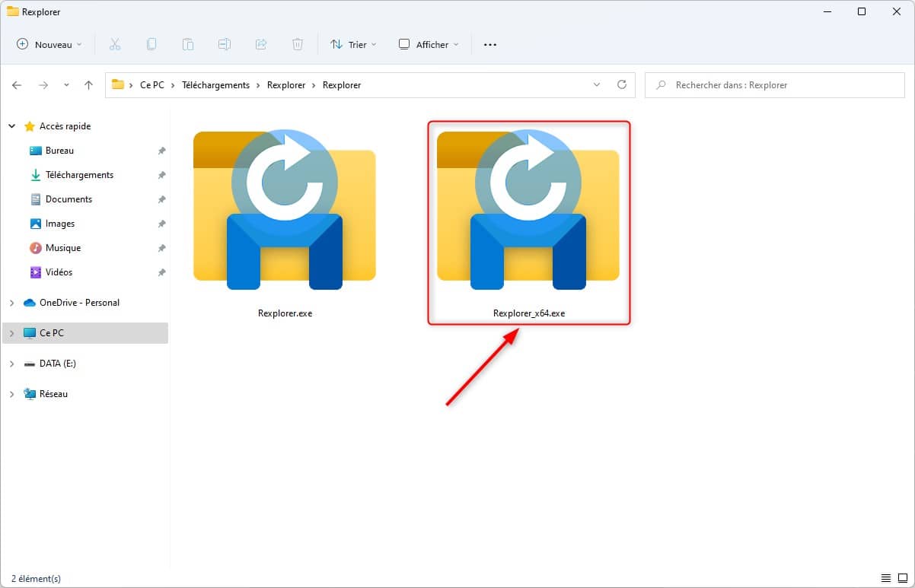Click the Share icon in toolbar
This screenshot has width=915, height=588.
(261, 45)
